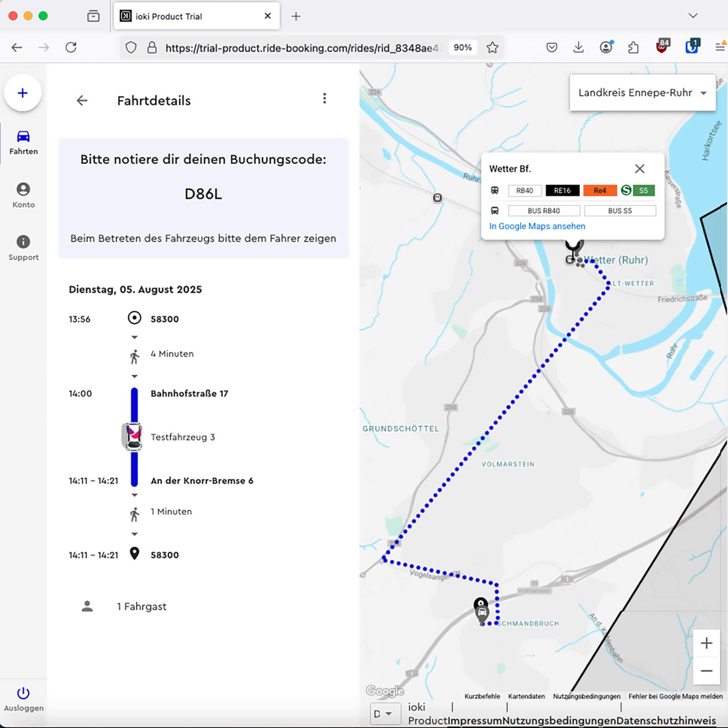The image size is (728, 728).
Task: Click the BUS RB40 badge
Action: (x=544, y=211)
